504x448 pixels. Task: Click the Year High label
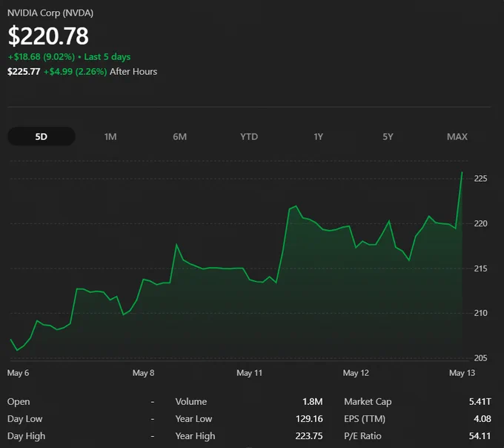pos(195,436)
